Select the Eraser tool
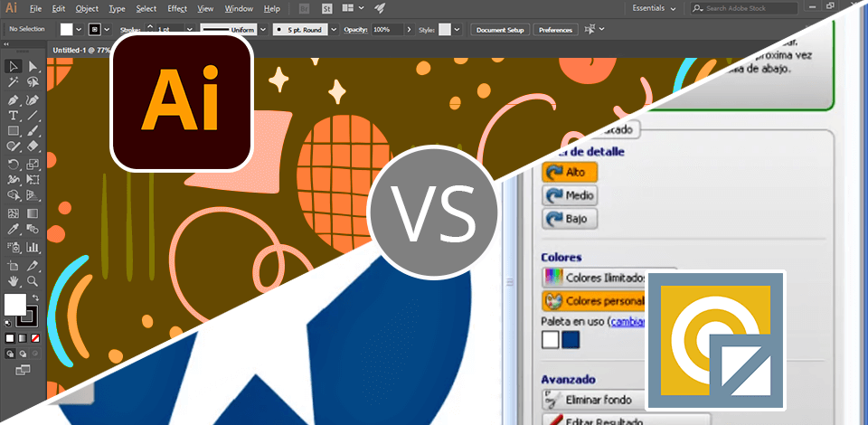 (33, 146)
